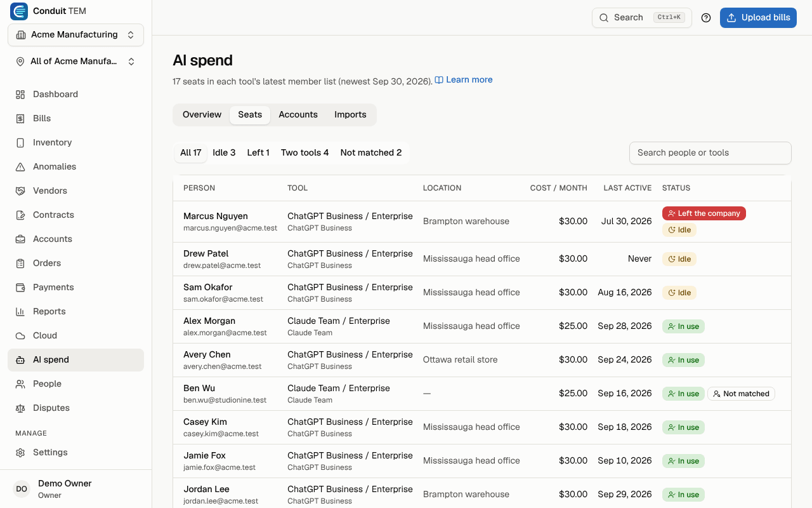Open the help question-mark icon
812x508 pixels.
[706, 18]
